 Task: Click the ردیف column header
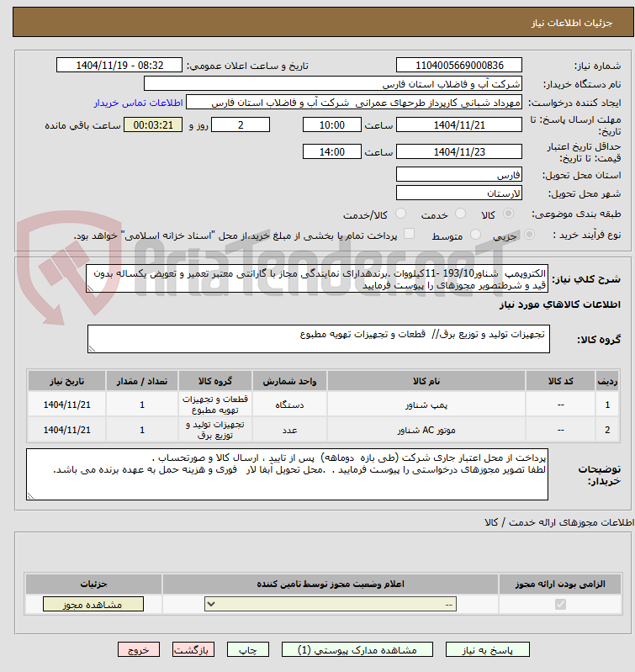pos(607,381)
